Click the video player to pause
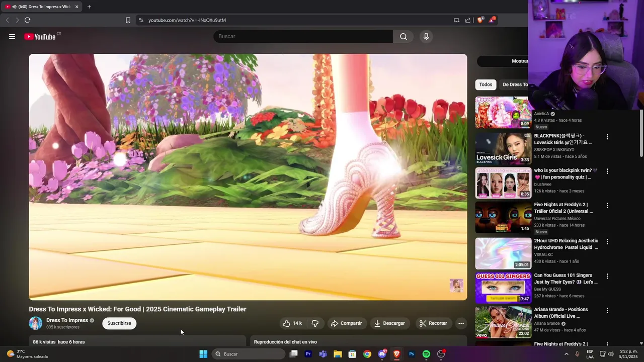This screenshot has width=644, height=362. click(x=248, y=177)
